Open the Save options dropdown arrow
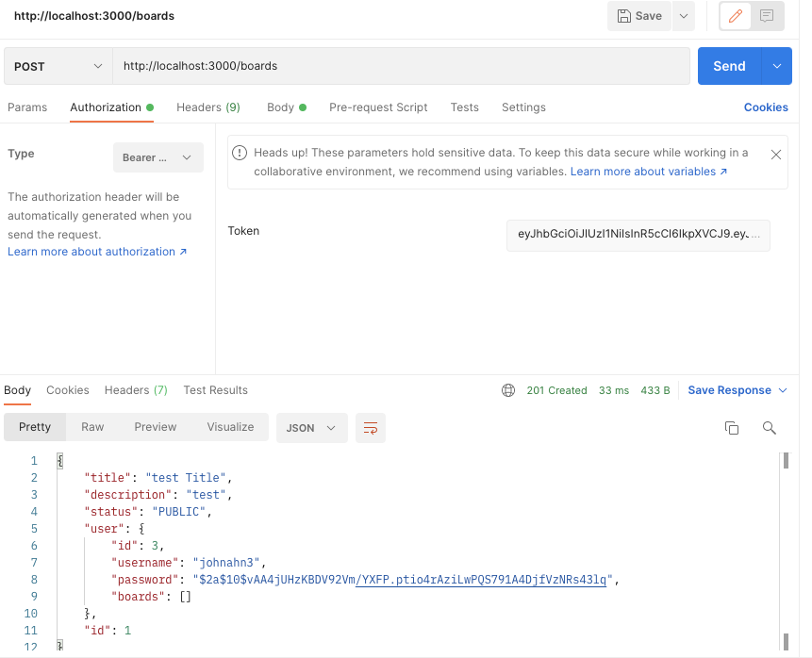Viewport: 812px width, 658px height. pos(684,16)
